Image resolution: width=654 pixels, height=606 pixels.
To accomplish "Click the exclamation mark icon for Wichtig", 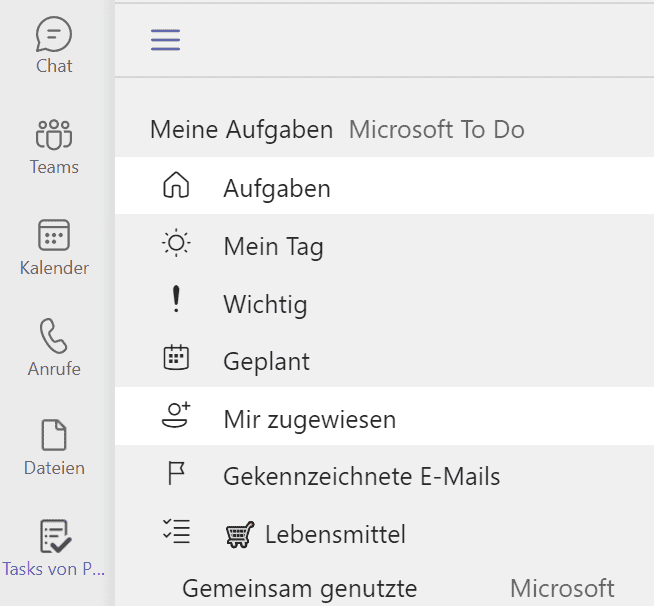I will [x=176, y=299].
